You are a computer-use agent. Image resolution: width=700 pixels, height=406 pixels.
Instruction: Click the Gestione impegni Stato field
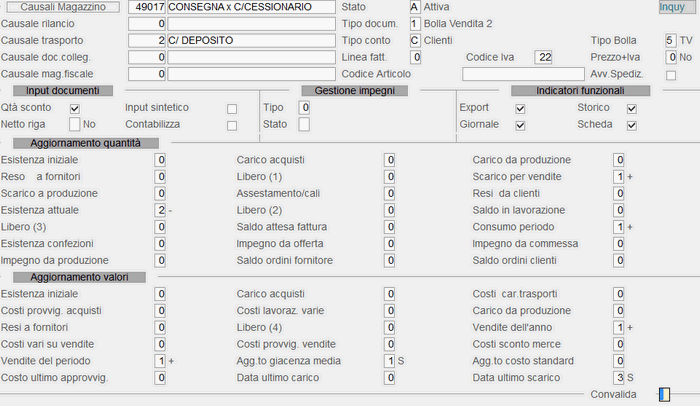304,125
